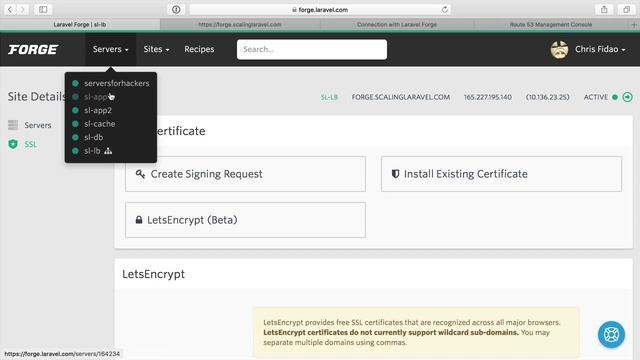Open the blue help lifebuoy button
Image resolution: width=640 pixels, height=360 pixels.
[x=611, y=335]
